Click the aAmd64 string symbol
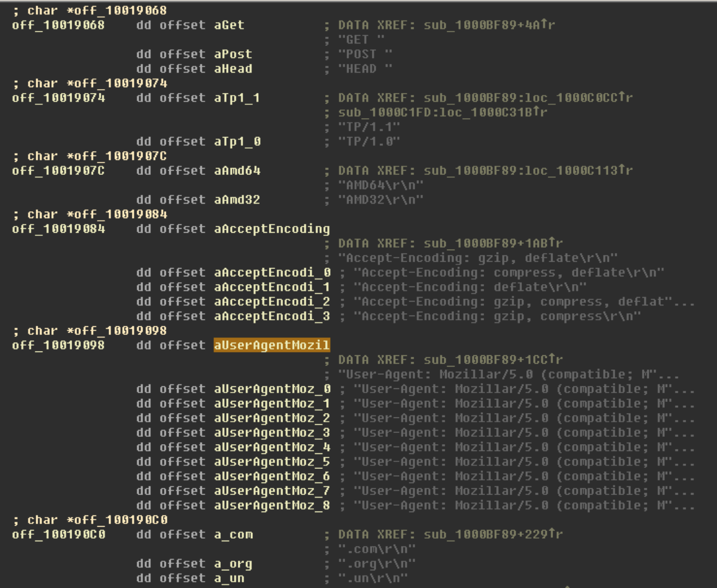 237,170
